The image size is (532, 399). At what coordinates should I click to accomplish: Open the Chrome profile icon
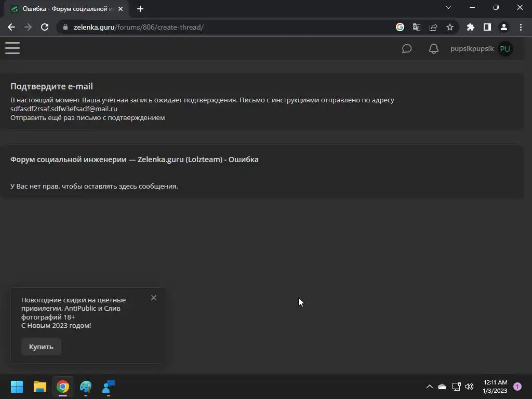[504, 27]
